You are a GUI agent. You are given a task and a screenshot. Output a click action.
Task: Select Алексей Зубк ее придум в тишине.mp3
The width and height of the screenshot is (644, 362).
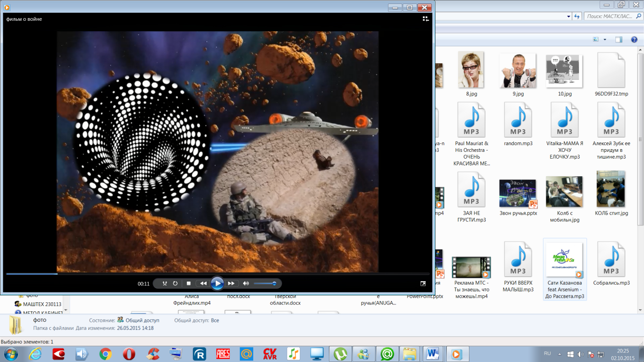coord(611,131)
